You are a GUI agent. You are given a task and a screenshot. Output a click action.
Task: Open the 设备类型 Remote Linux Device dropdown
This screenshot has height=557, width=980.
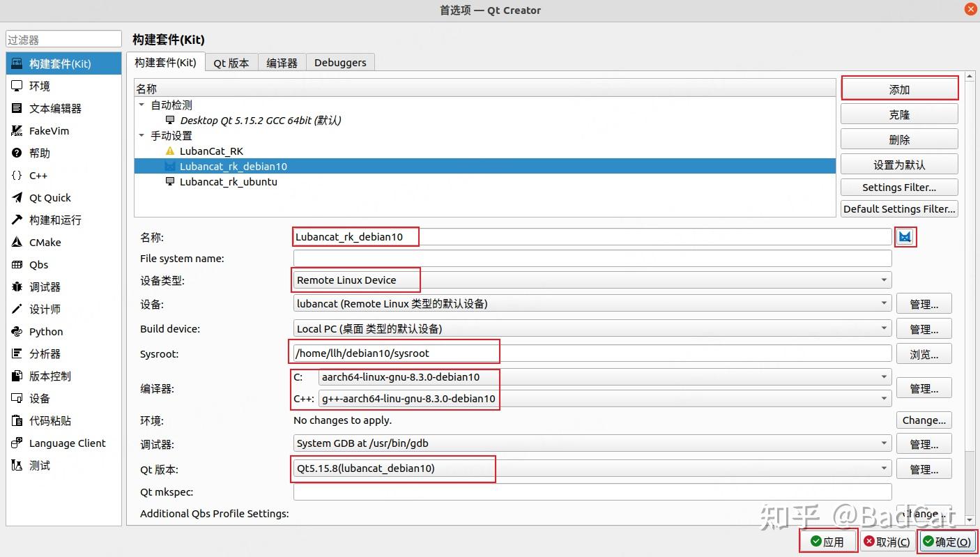tap(592, 280)
